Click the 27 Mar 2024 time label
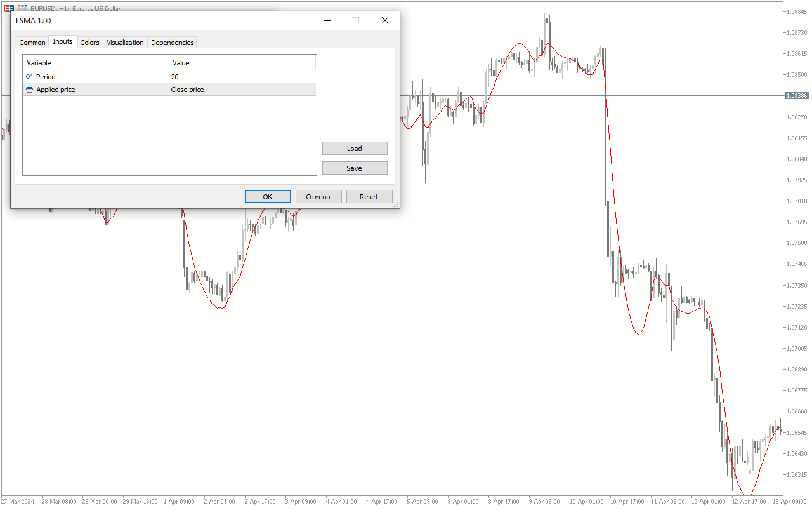Screen dimensions: 812x508 (18, 502)
